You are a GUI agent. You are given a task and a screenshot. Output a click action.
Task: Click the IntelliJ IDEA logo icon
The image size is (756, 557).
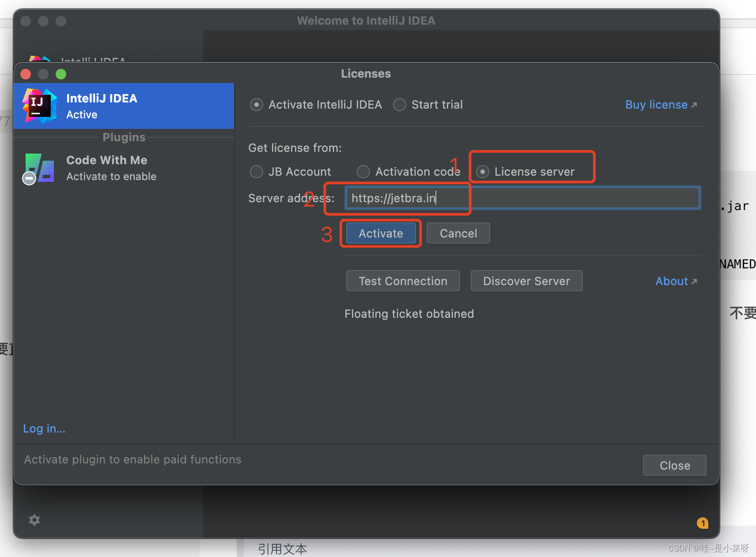click(x=40, y=106)
